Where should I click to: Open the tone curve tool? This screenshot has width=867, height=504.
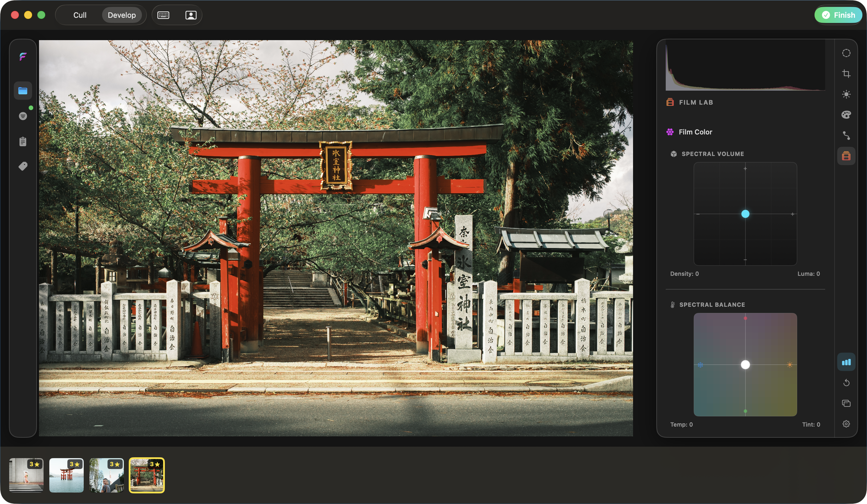[x=846, y=135]
